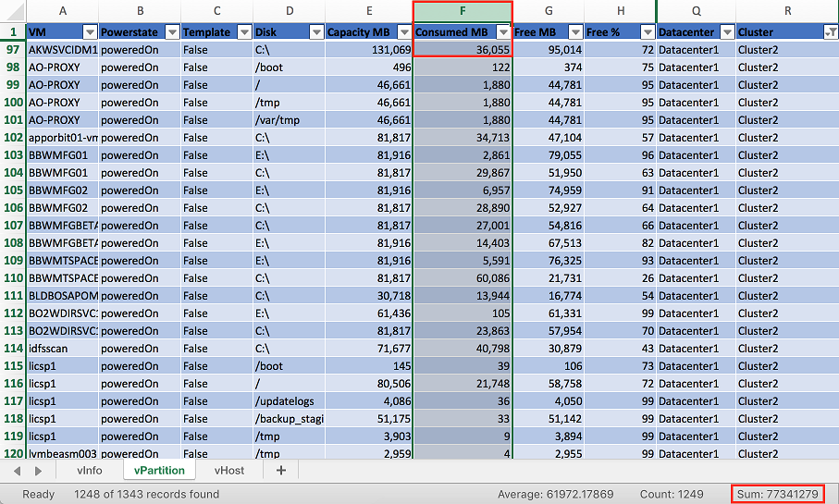Select the vPartition sheet tab
Viewport: 839px width, 504px height.
[x=159, y=471]
